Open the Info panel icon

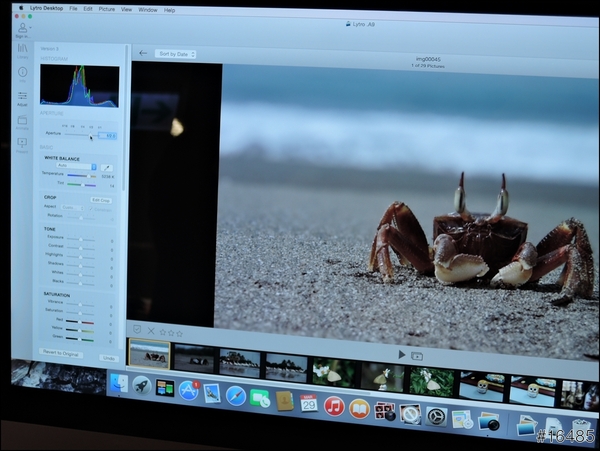click(22, 73)
